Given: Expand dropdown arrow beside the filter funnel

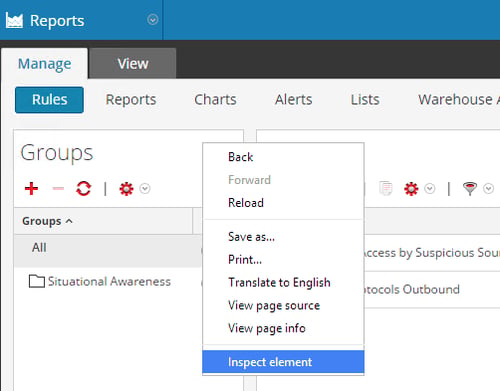Looking at the screenshot, I should [488, 189].
